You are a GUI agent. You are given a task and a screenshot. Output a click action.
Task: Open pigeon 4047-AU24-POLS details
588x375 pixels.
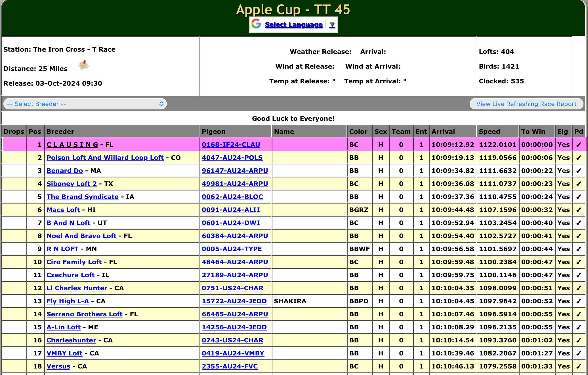point(232,158)
